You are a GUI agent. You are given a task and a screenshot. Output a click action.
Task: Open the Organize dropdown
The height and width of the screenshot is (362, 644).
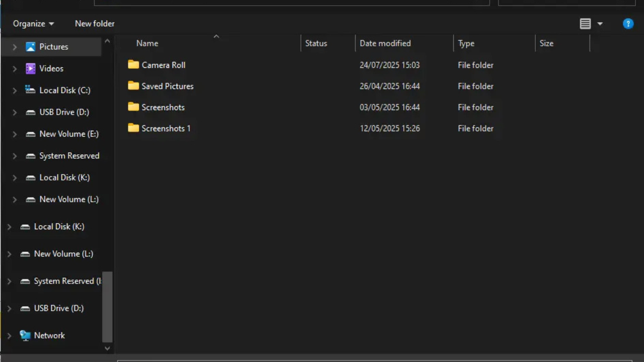pos(33,23)
